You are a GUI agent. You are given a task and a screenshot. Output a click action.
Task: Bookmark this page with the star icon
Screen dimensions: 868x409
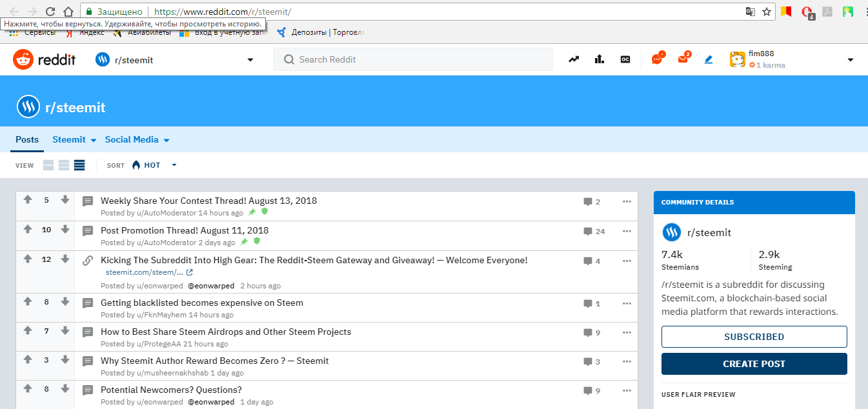[767, 12]
